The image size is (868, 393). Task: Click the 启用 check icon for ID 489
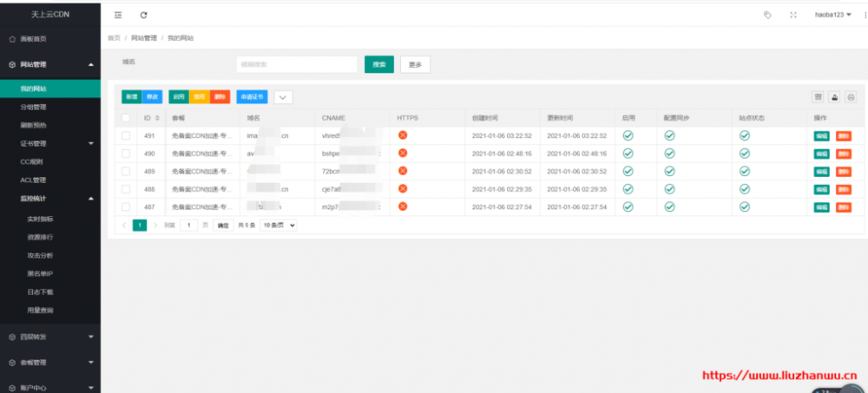[x=628, y=171]
